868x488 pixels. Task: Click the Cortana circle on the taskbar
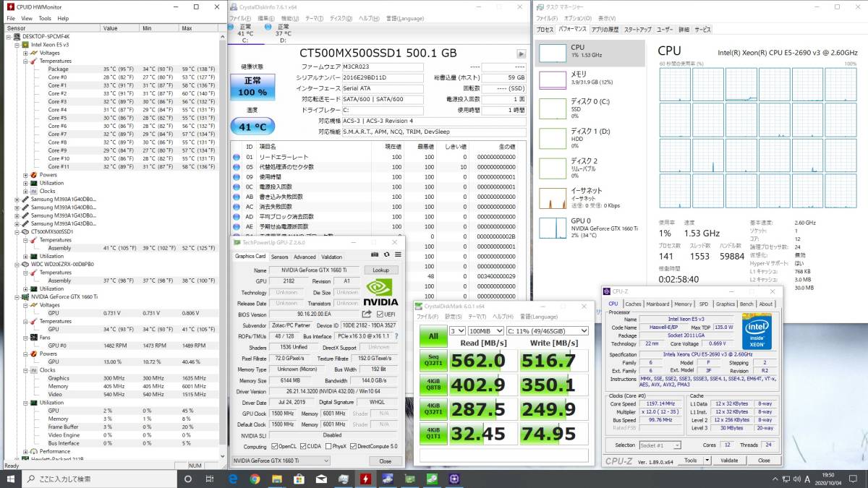click(189, 479)
